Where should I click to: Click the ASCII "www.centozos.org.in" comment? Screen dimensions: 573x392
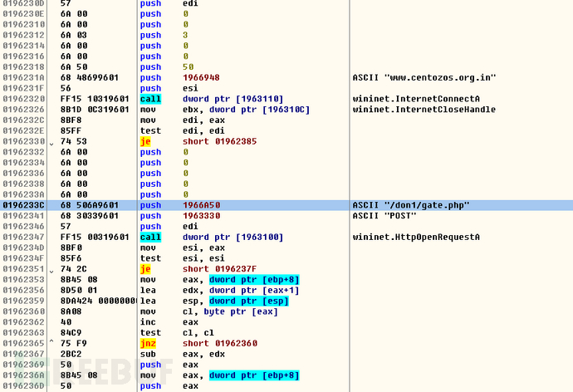click(x=424, y=78)
